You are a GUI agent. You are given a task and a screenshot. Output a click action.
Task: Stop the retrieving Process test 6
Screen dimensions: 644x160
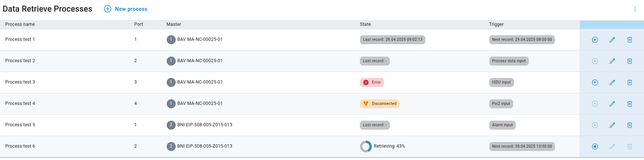pyautogui.click(x=595, y=147)
